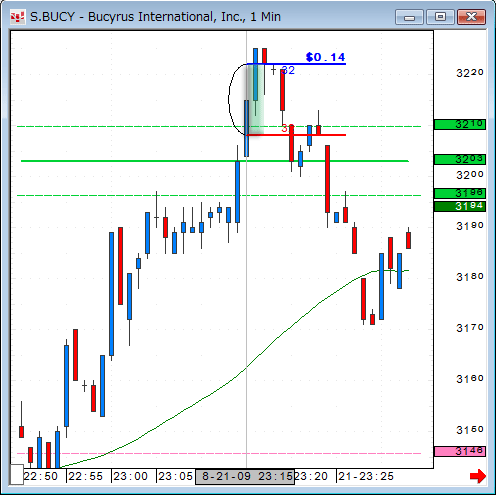Click the 3200 price scale label

[x=470, y=175]
